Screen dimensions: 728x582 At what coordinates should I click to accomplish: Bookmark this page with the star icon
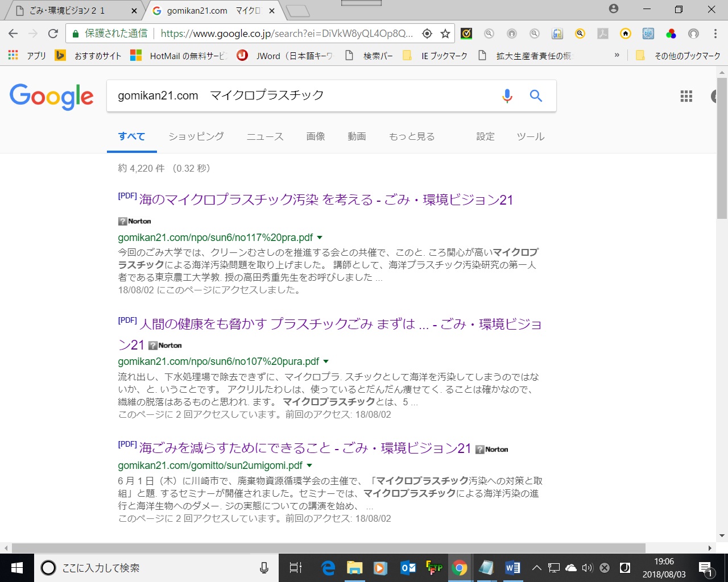pos(446,34)
